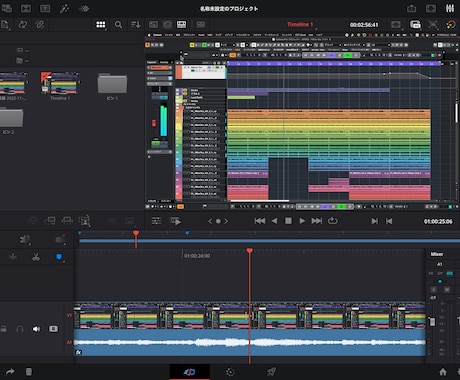Toggle the blue marker flag icon

(59, 257)
